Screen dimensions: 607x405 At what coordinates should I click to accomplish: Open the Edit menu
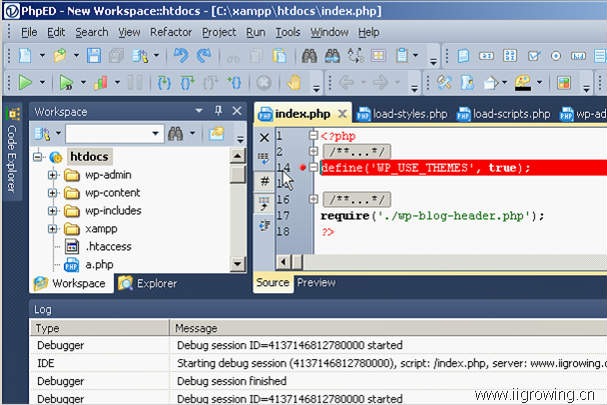[x=56, y=32]
